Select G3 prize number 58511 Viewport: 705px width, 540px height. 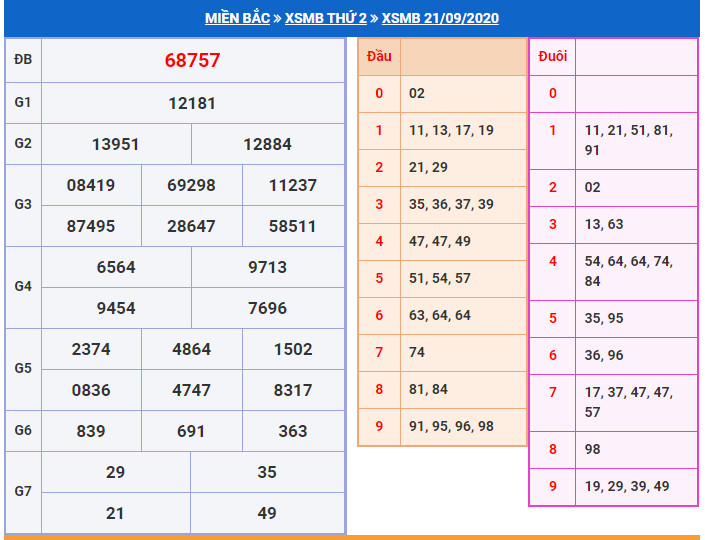[293, 226]
